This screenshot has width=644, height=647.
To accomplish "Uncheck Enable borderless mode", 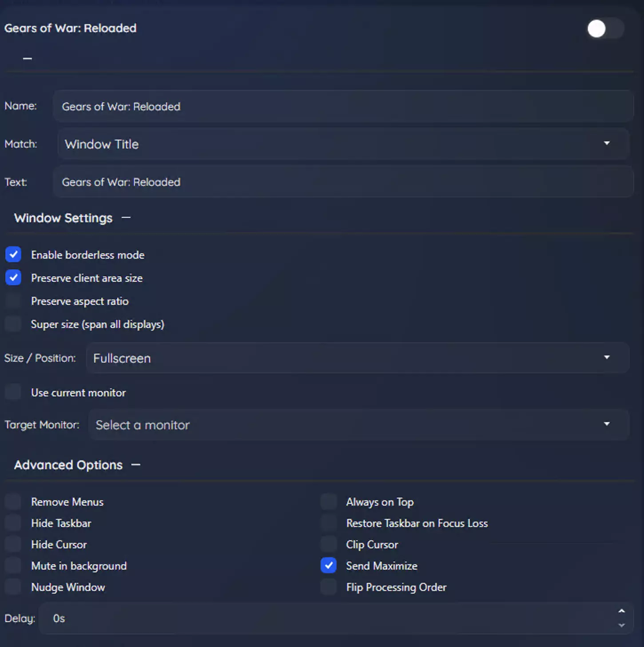I will 13,255.
